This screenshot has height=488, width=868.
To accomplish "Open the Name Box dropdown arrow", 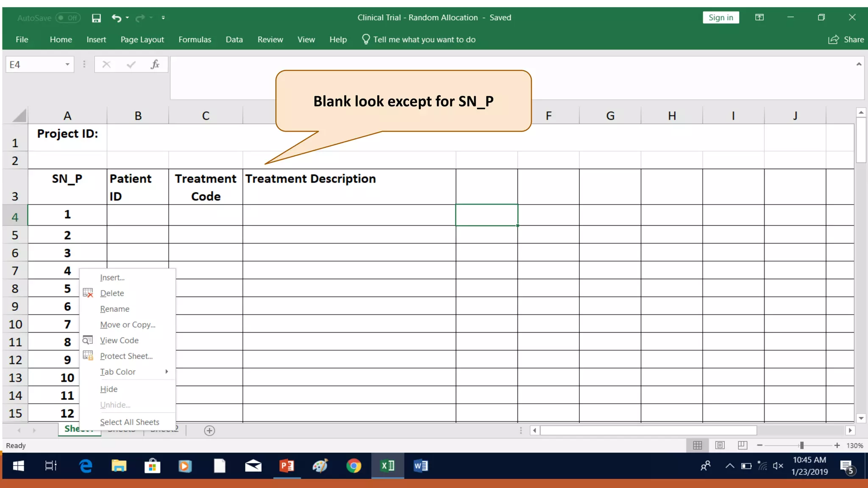I will 67,64.
